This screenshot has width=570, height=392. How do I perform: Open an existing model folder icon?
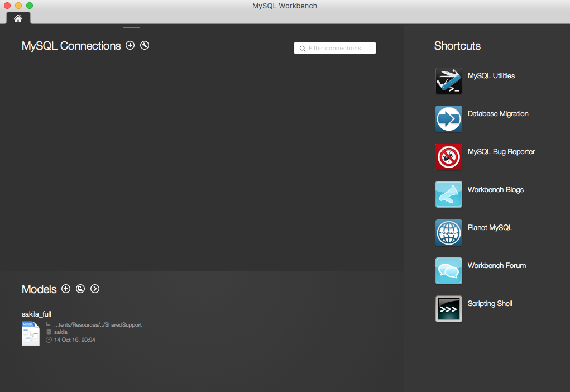(80, 289)
